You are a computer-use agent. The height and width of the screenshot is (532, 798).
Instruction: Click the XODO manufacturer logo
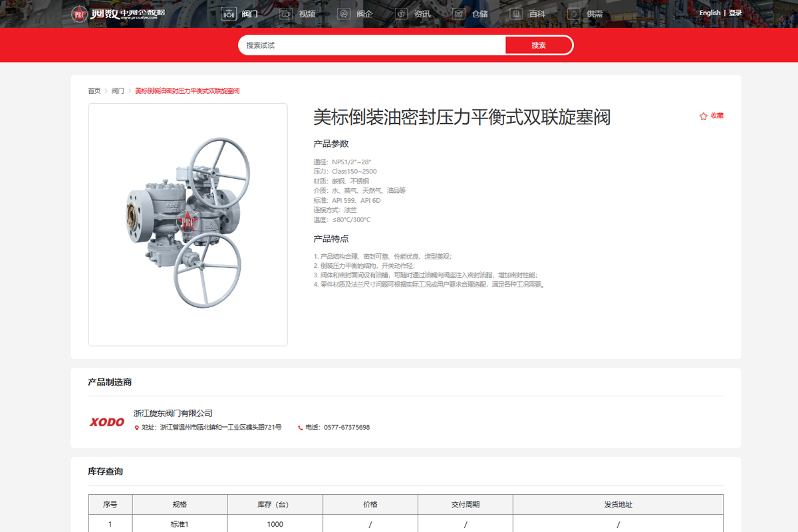point(107,422)
